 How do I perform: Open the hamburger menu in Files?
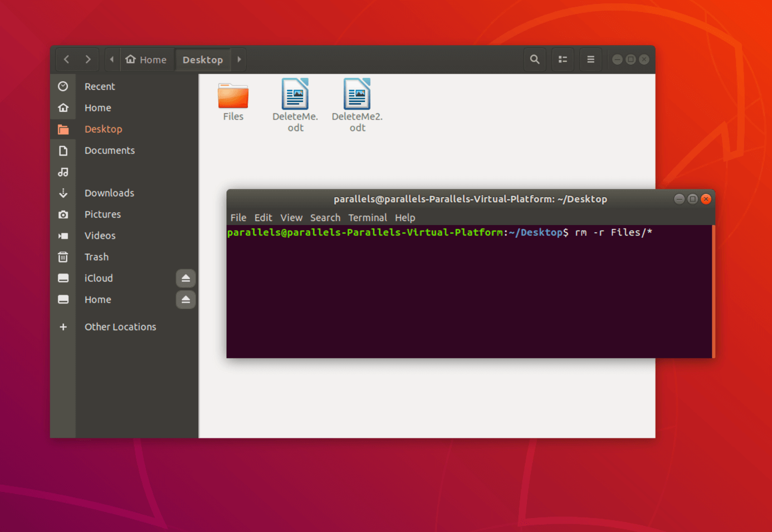pyautogui.click(x=590, y=59)
